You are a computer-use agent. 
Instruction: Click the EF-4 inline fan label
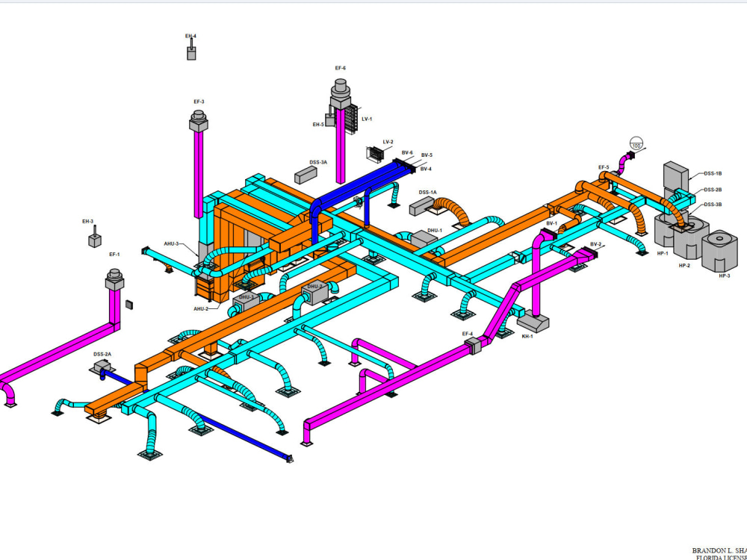pos(468,334)
